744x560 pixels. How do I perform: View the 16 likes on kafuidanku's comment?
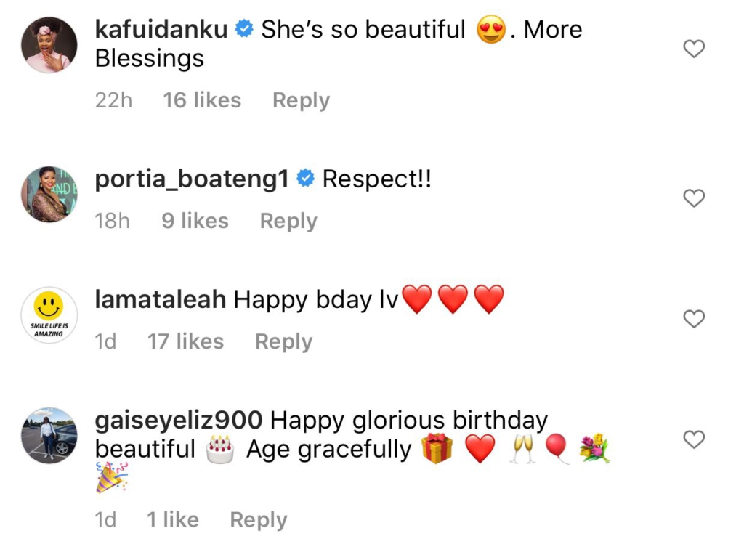click(x=202, y=100)
